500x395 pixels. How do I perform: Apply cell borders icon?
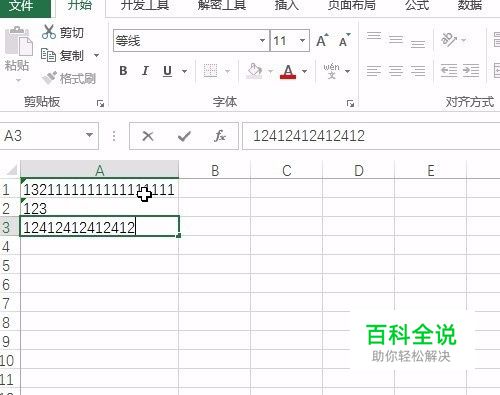pyautogui.click(x=210, y=71)
